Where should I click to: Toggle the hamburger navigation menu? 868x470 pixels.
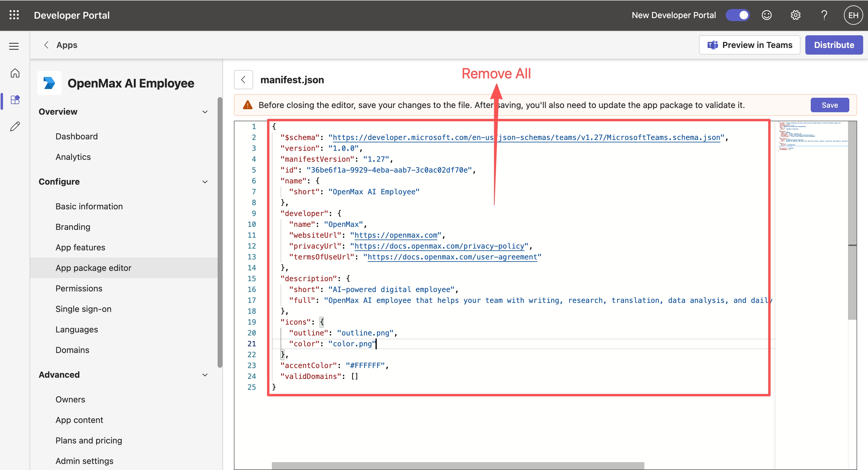(x=14, y=46)
